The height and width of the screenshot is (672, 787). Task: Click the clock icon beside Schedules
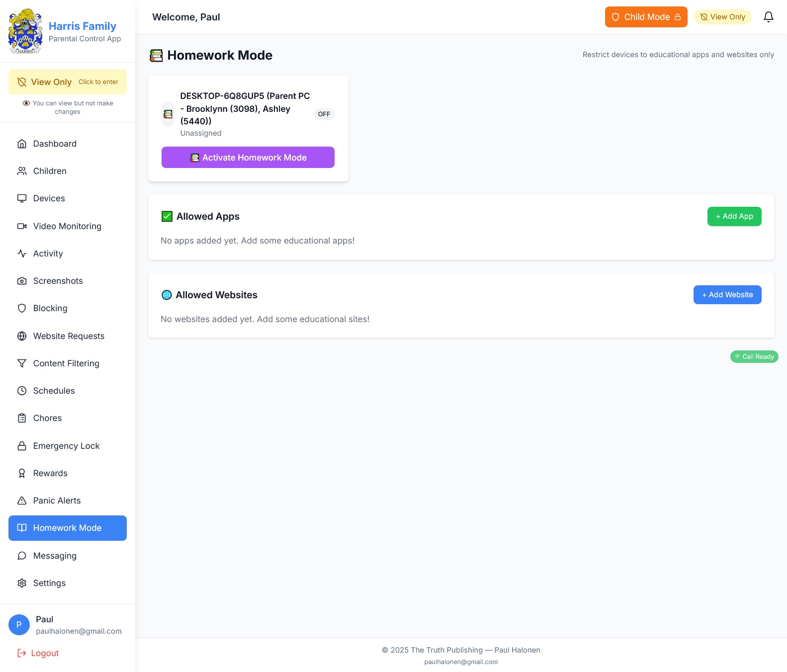pyautogui.click(x=22, y=391)
